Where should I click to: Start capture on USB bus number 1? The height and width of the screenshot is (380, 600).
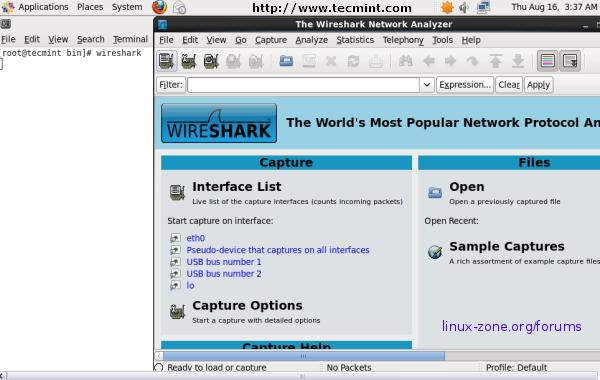[x=224, y=262]
